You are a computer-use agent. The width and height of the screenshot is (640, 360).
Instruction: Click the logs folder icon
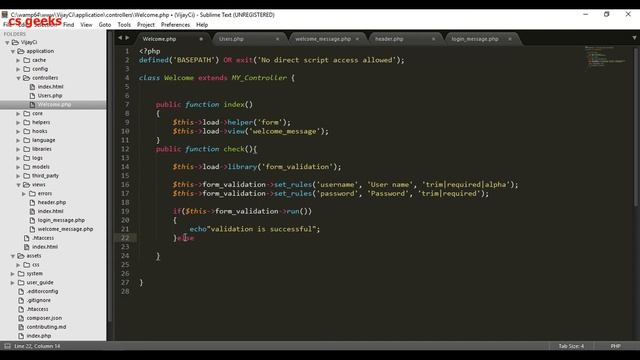27,158
